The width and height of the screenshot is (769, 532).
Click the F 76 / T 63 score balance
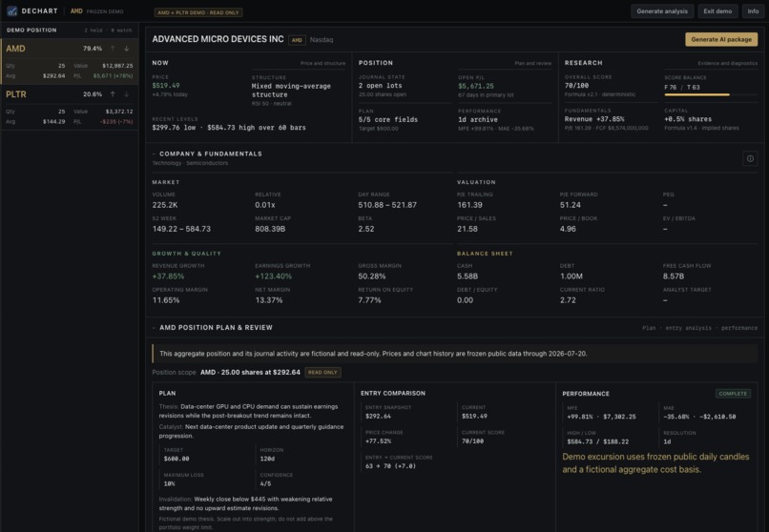pos(682,87)
